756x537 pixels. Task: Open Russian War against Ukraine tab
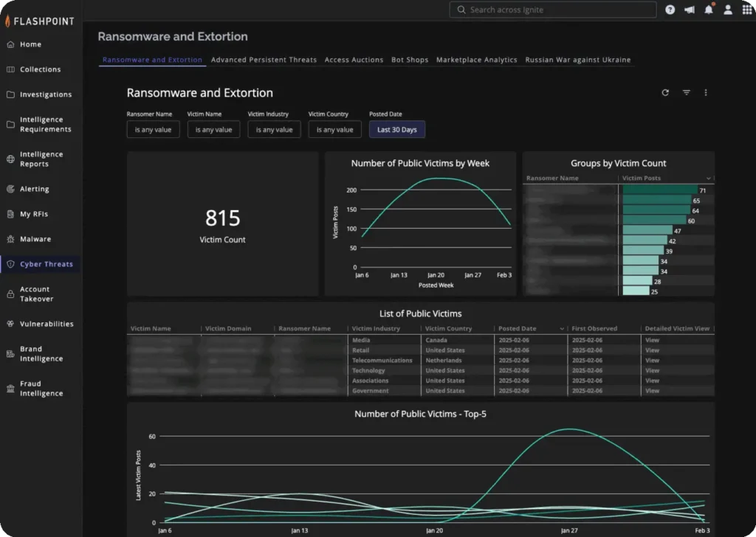point(578,60)
